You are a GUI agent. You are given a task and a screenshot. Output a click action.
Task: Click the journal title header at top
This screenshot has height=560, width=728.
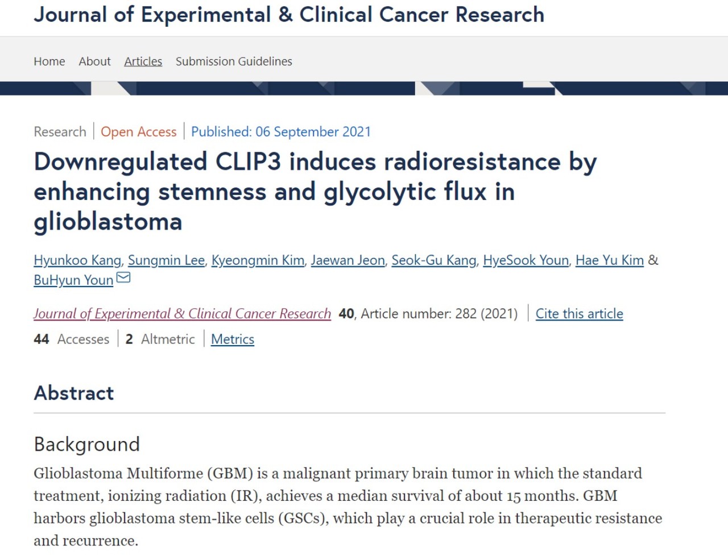289,15
